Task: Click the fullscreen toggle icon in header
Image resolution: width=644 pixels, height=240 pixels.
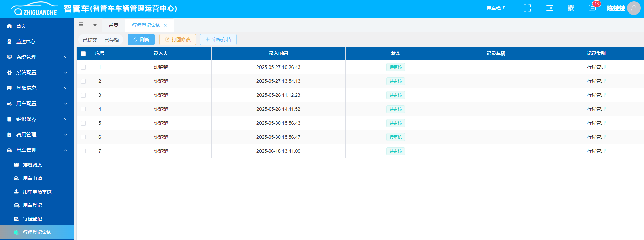Action: (x=527, y=8)
